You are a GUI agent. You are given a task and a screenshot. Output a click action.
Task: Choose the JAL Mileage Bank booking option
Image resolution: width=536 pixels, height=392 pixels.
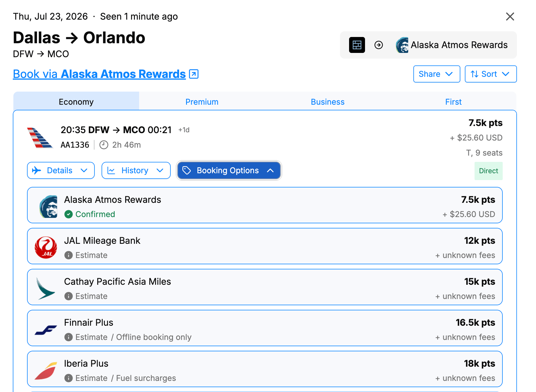tap(265, 246)
